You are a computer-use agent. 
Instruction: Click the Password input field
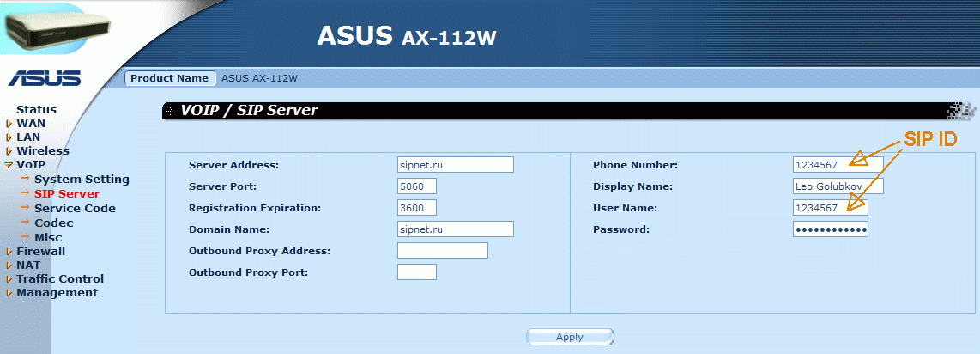831,229
